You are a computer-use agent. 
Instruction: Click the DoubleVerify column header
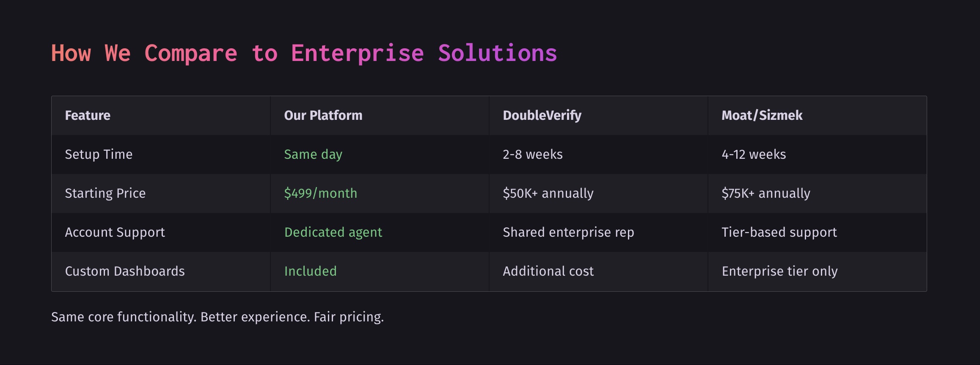542,116
